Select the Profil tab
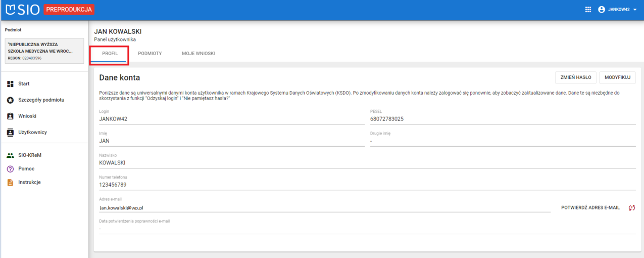 point(110,54)
